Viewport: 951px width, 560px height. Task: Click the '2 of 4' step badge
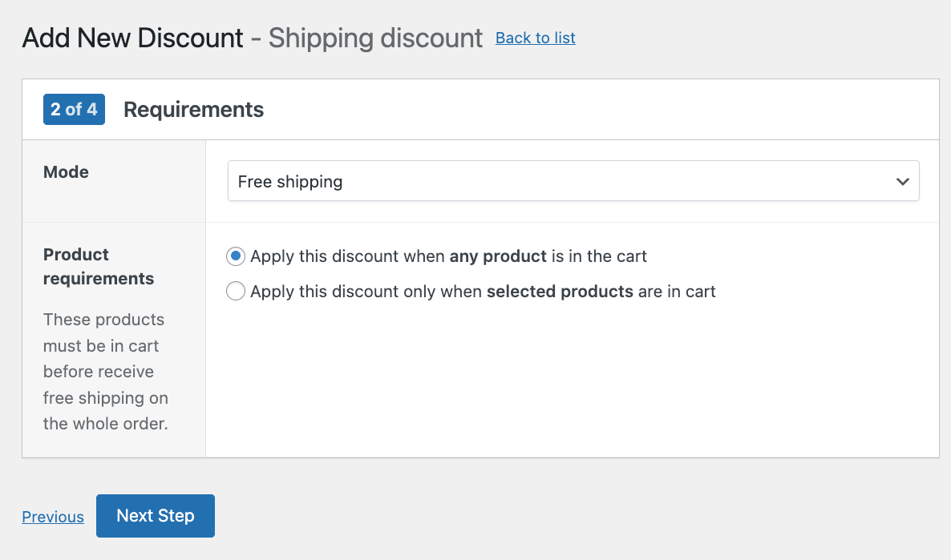74,110
